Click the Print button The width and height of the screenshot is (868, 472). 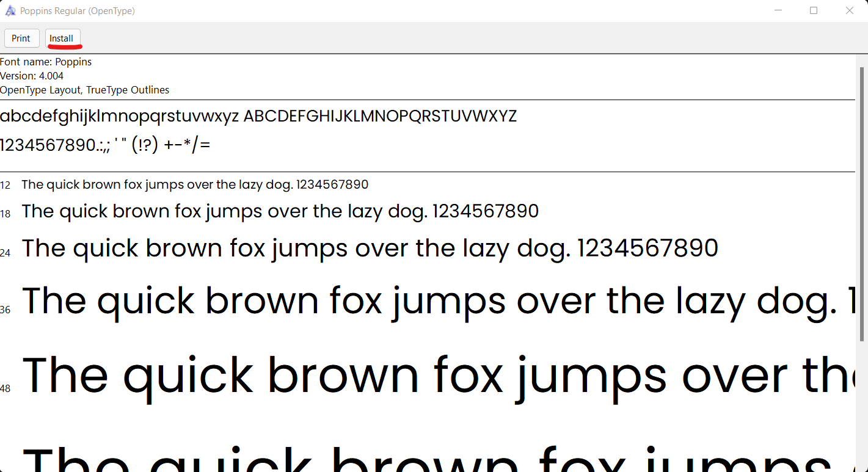point(21,38)
